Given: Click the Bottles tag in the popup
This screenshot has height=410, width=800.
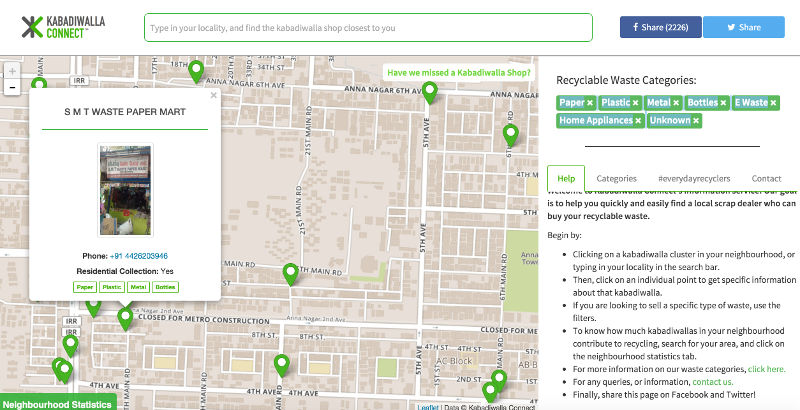Looking at the screenshot, I should tap(165, 287).
